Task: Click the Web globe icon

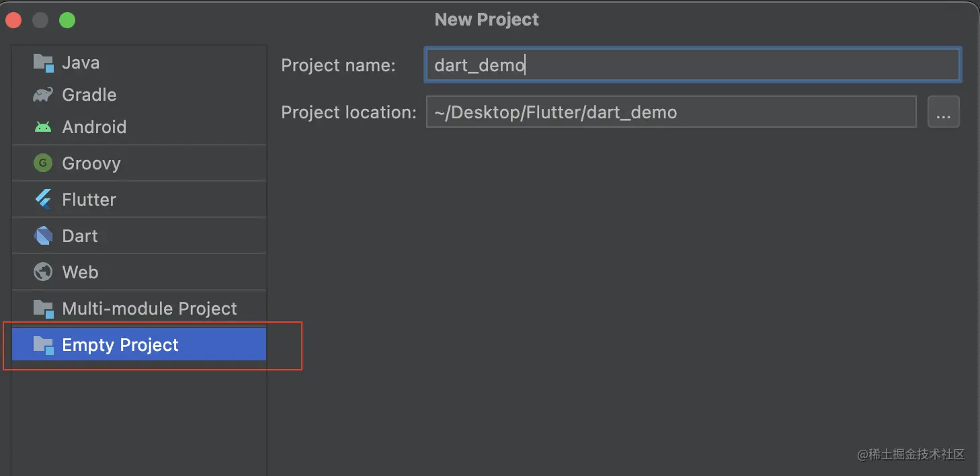Action: [x=43, y=272]
